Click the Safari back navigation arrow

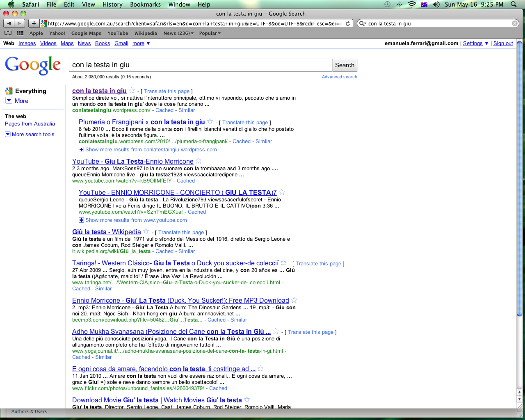[x=9, y=23]
